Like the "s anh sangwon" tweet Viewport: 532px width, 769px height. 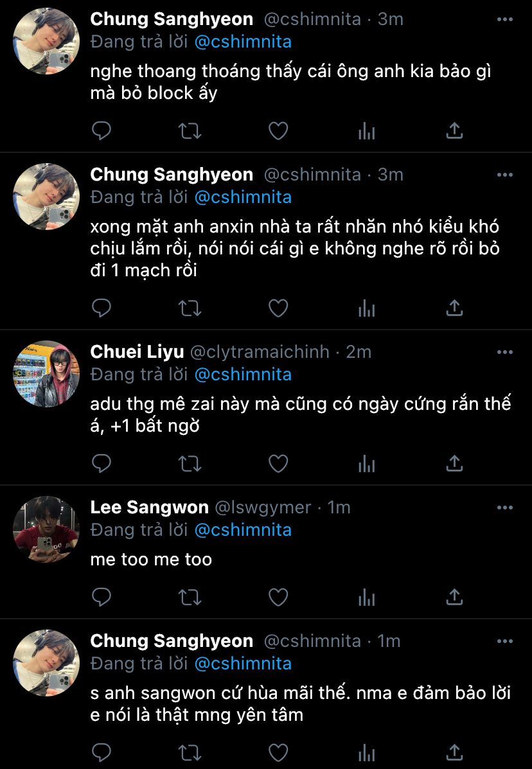[x=278, y=752]
